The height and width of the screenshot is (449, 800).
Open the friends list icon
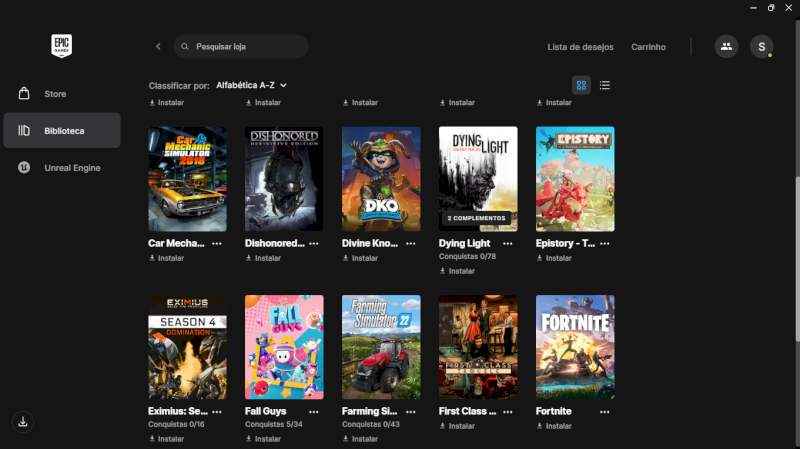point(726,46)
